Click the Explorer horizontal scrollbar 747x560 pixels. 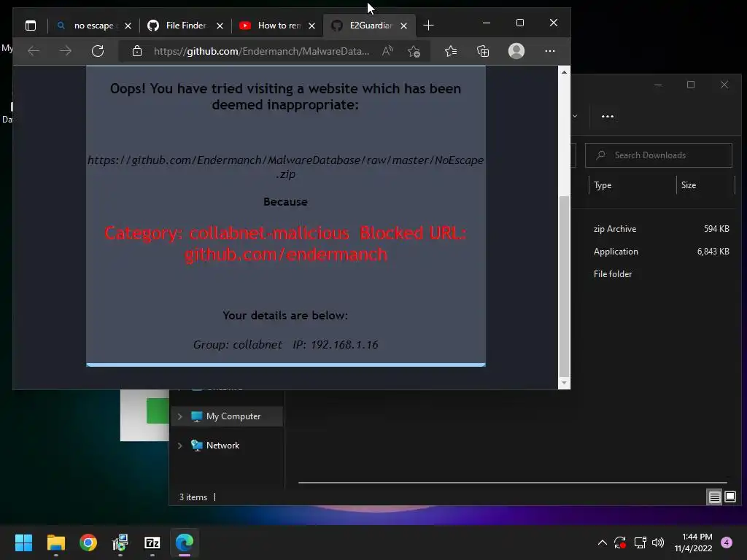pos(513,483)
